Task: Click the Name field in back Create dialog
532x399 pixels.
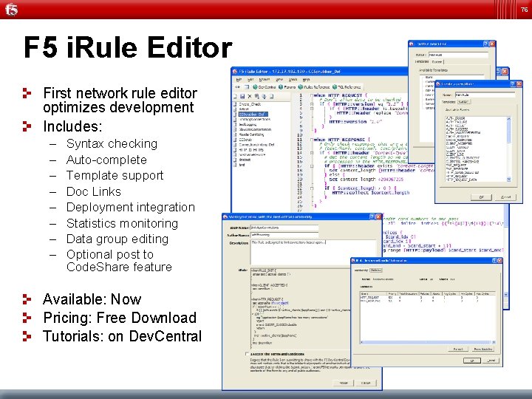Action: tap(458, 55)
